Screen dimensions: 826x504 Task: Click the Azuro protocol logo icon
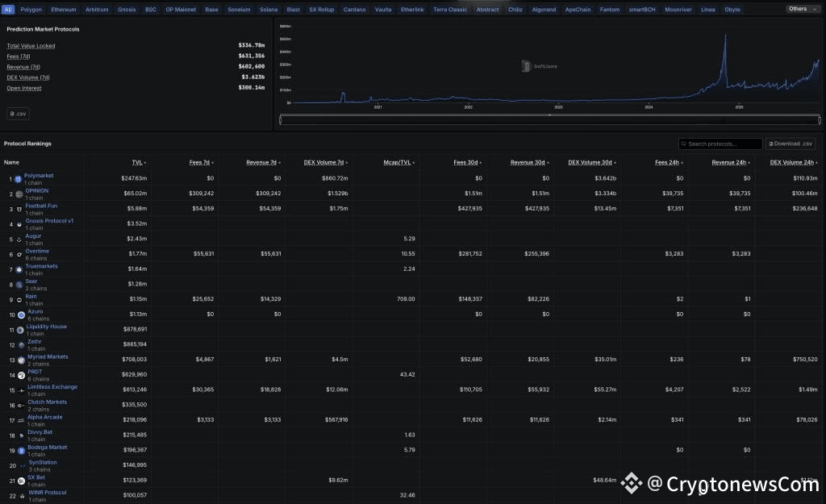pyautogui.click(x=18, y=314)
